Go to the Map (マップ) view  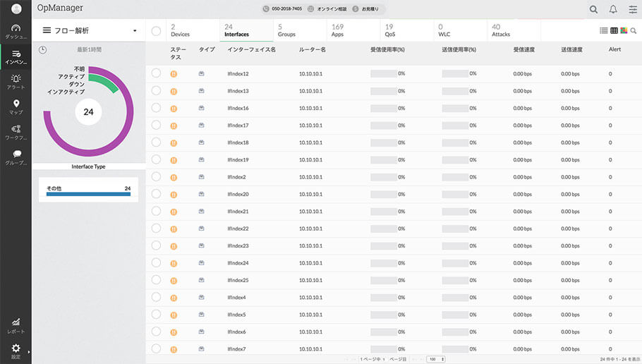16,107
